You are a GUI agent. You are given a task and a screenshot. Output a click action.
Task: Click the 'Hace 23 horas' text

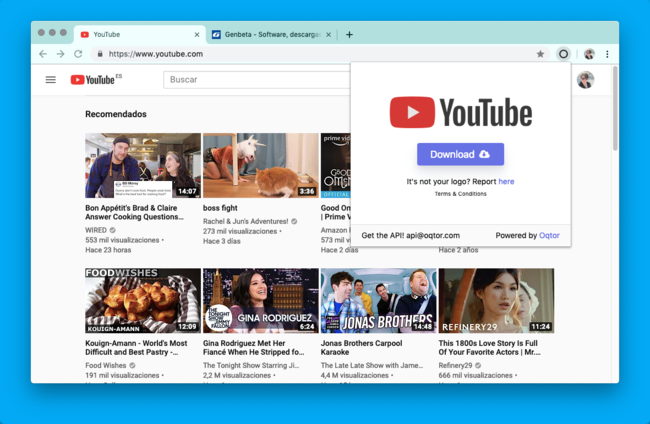108,250
